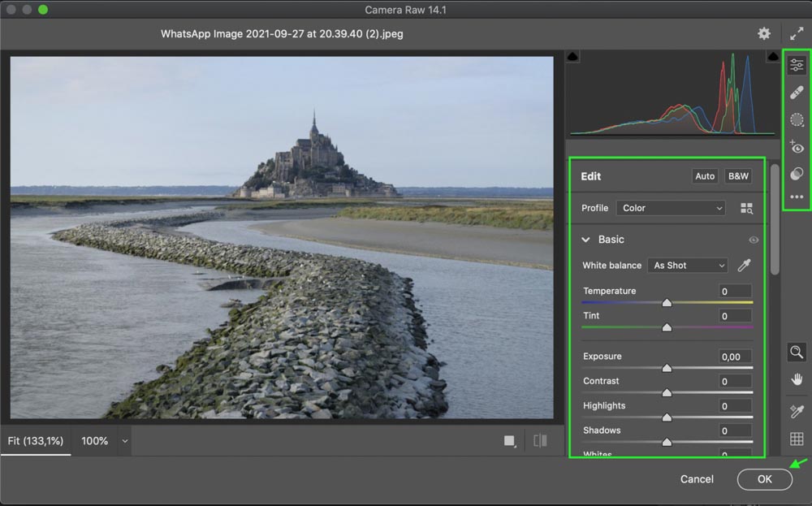Screen dimensions: 812x506
Task: Toggle Basic panel visibility eye
Action: tap(754, 240)
